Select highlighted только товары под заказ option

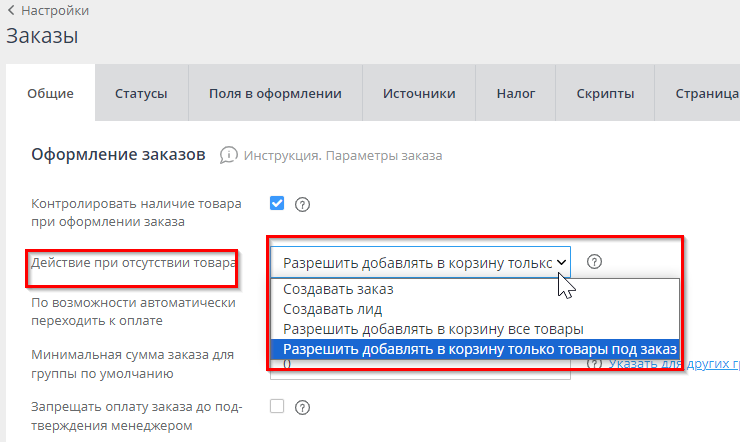point(479,349)
